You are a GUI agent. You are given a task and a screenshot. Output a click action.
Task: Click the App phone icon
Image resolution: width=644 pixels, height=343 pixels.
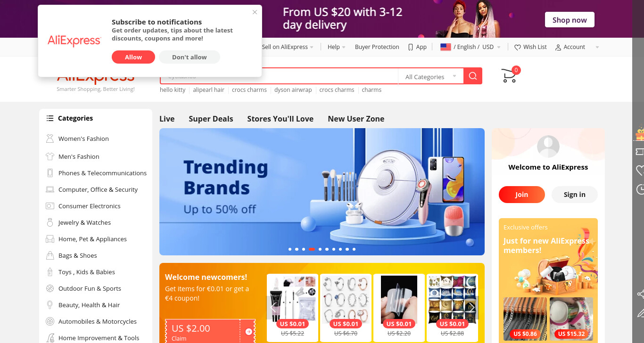tap(411, 47)
